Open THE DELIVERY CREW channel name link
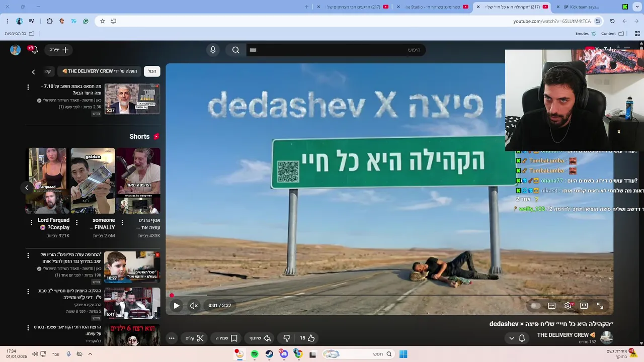Viewport: 644px width, 362px height. click(x=567, y=335)
